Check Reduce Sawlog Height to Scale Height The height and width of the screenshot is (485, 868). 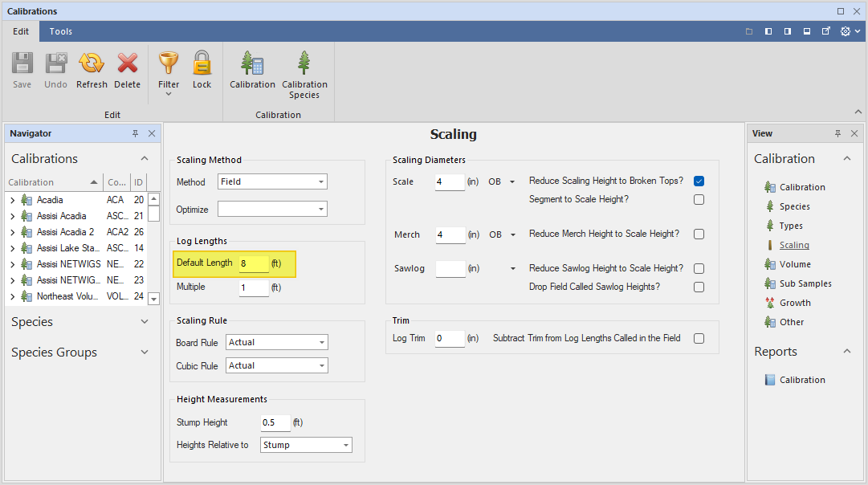[699, 268]
